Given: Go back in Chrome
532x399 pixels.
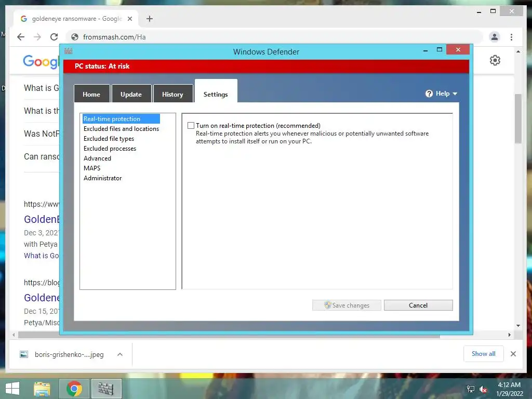Looking at the screenshot, I should [x=21, y=37].
